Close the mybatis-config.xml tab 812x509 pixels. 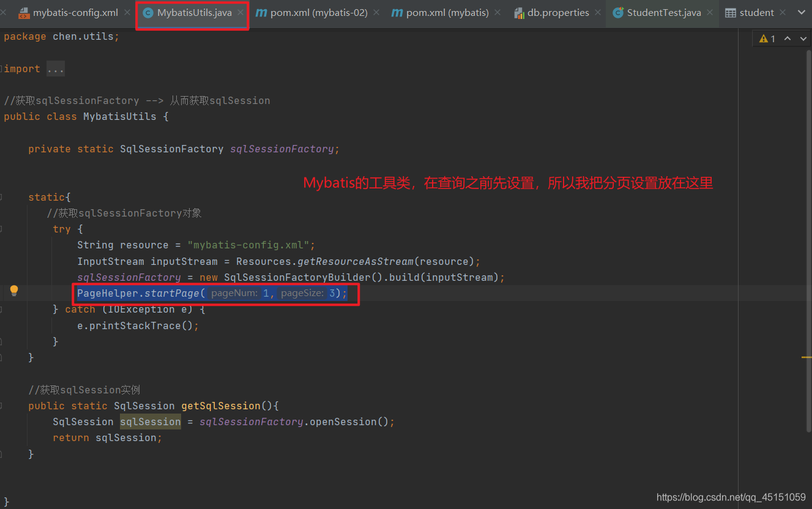coord(127,13)
